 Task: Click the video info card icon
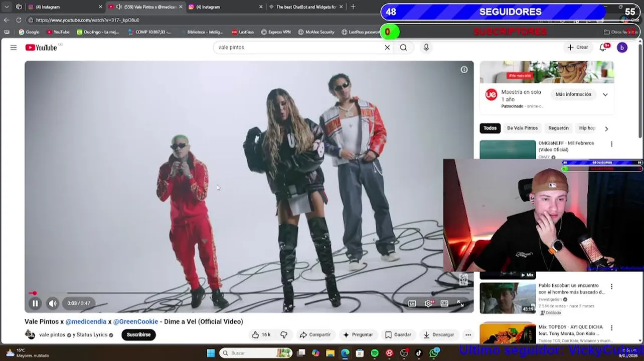pyautogui.click(x=464, y=70)
